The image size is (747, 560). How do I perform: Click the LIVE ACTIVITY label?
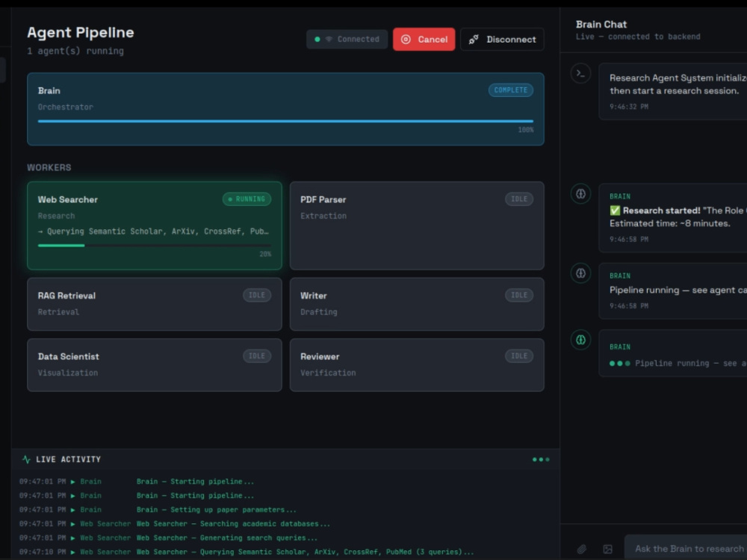click(x=68, y=459)
